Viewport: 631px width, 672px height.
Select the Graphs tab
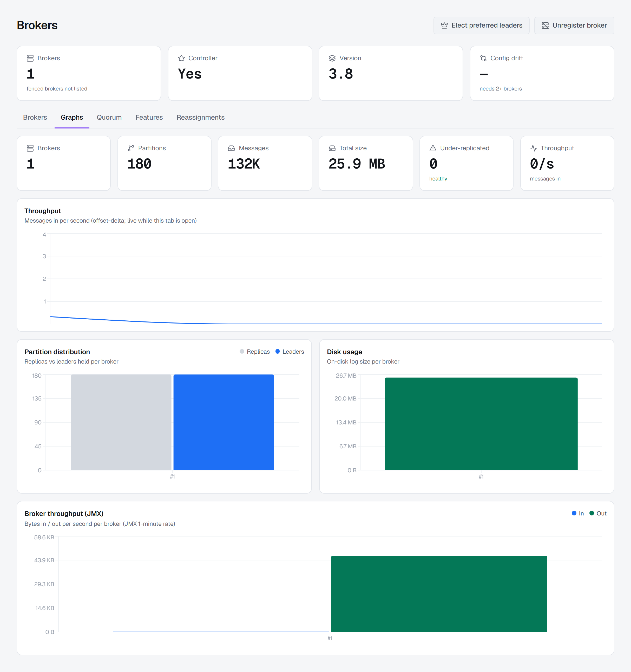click(x=72, y=117)
